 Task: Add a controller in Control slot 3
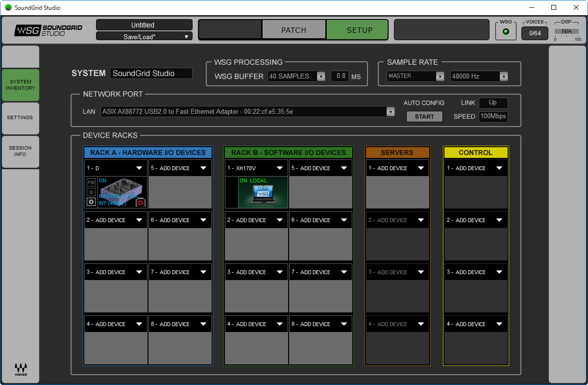pyautogui.click(x=476, y=272)
